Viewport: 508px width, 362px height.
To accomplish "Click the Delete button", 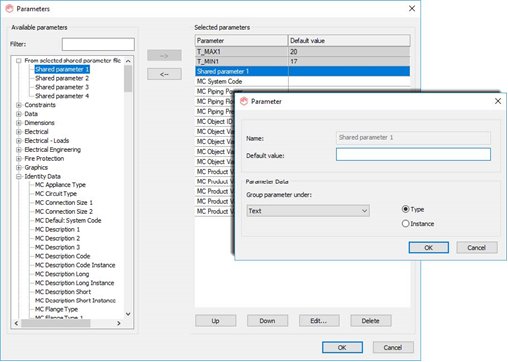I will pyautogui.click(x=371, y=321).
